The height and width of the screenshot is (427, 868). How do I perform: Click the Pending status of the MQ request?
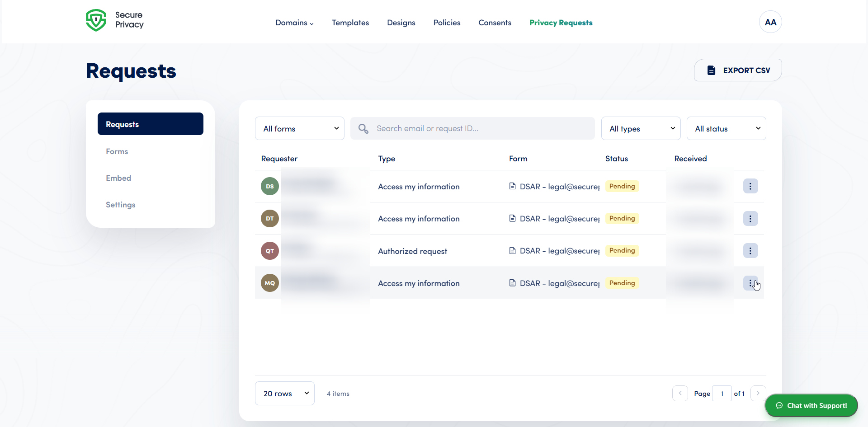[622, 283]
